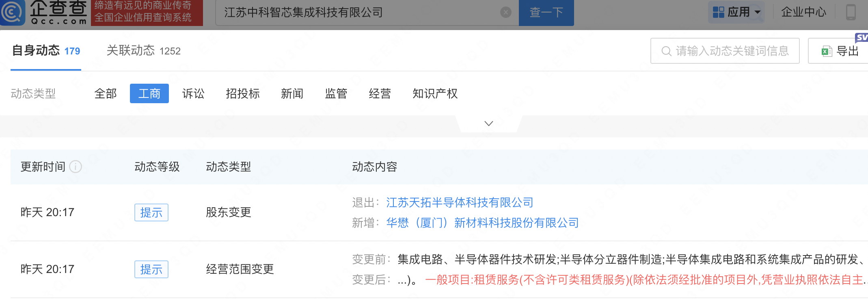Screen dimensions: 868x299
Task: Click the mobile phone icon
Action: 851,12
